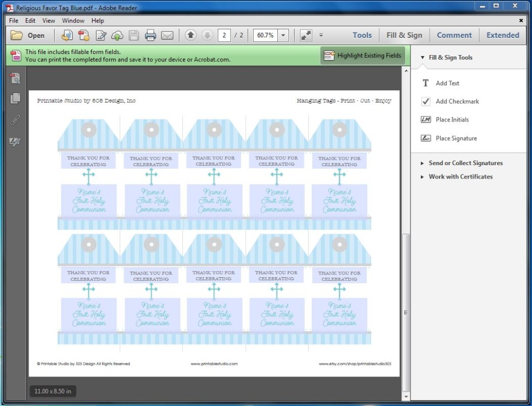The width and height of the screenshot is (532, 406).
Task: Click the page number input field
Action: click(x=224, y=35)
